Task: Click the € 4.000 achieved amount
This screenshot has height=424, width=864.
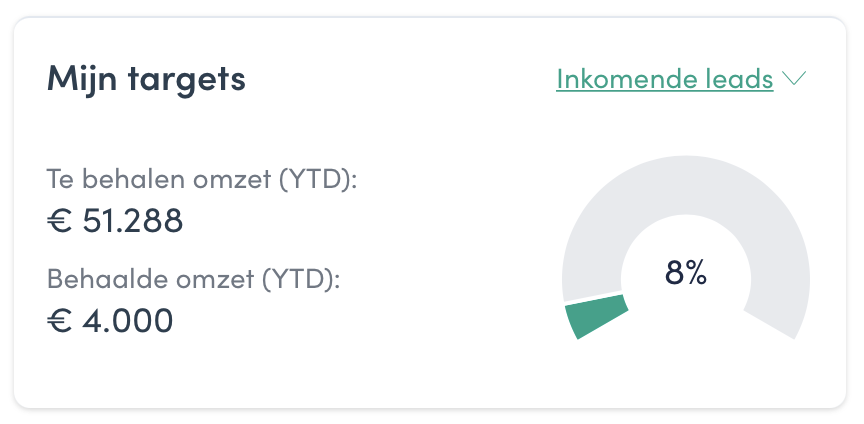Action: click(110, 320)
